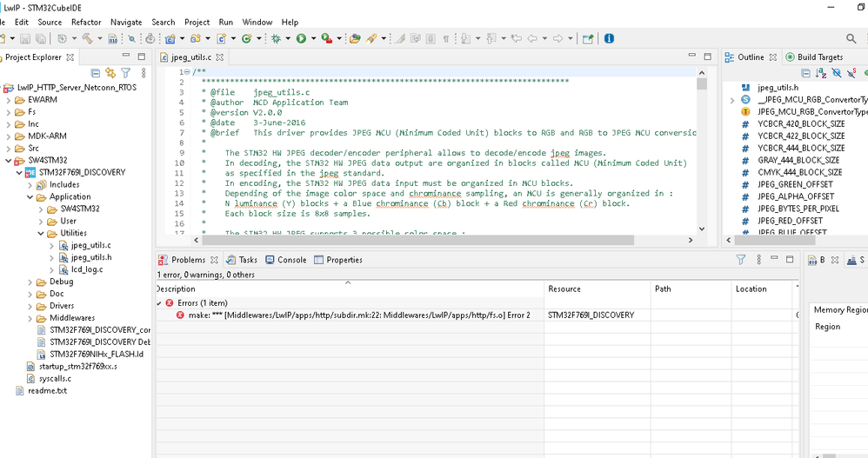This screenshot has width=868, height=458.
Task: Switch to the Console tab
Action: tap(285, 260)
